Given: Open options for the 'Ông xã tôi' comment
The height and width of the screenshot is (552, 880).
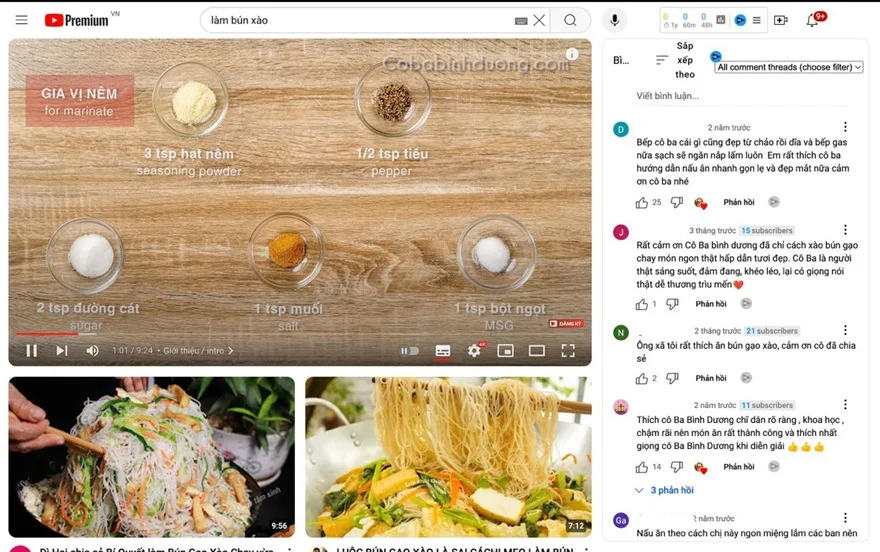Looking at the screenshot, I should (845, 330).
